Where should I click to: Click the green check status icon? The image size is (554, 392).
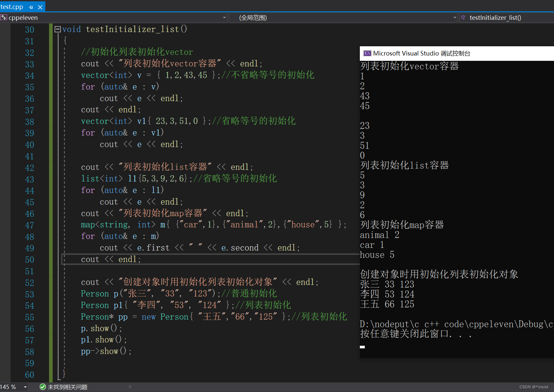43,387
